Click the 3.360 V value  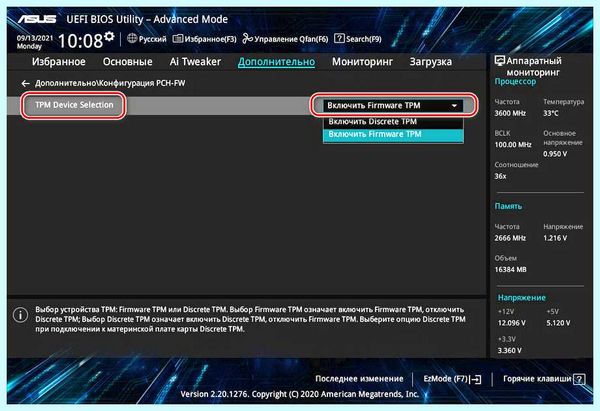[x=509, y=351]
